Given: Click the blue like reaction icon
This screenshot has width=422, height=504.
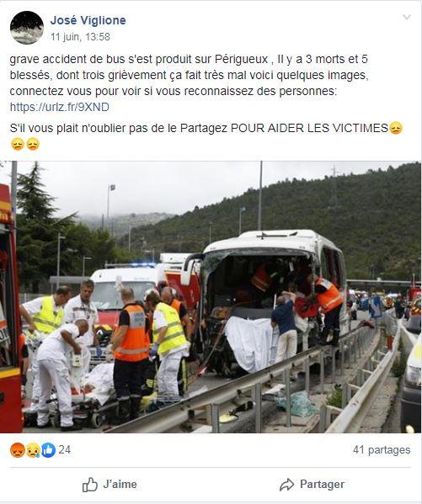Looking at the screenshot, I should (x=48, y=450).
